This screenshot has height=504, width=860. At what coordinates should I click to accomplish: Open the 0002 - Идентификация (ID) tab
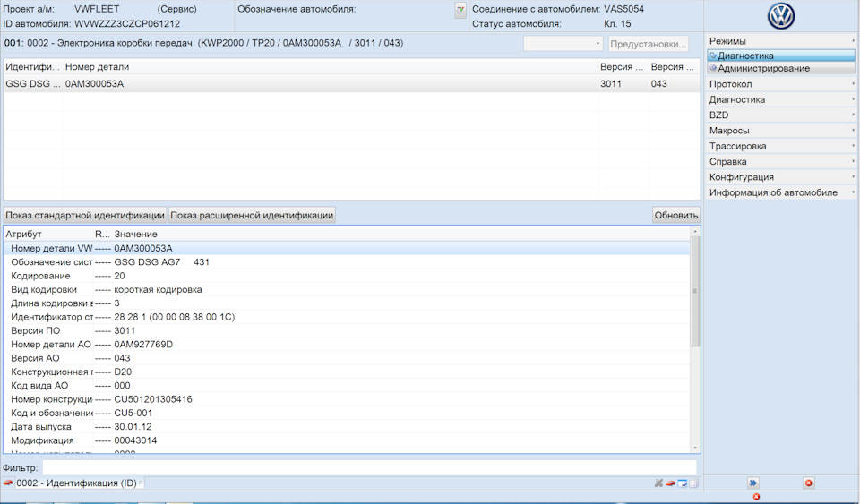[76, 483]
